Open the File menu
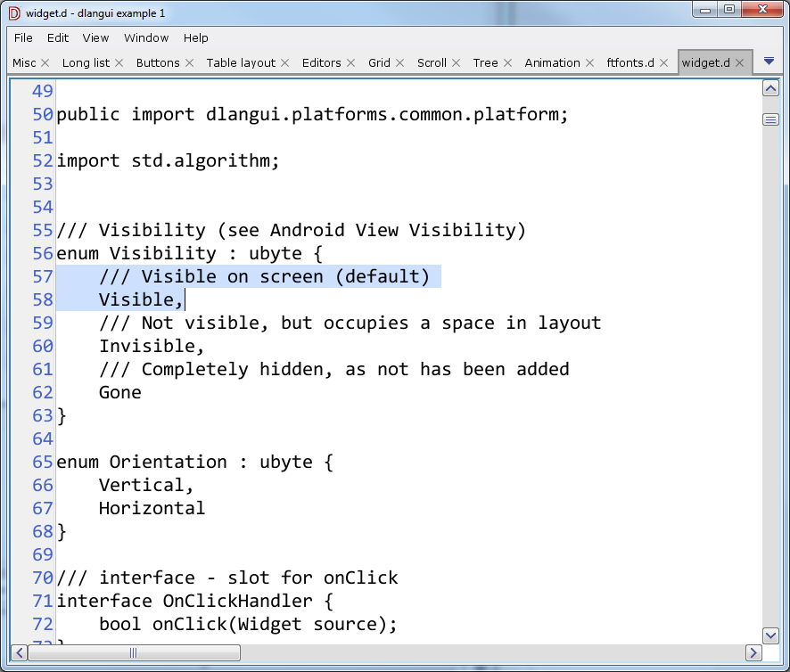The width and height of the screenshot is (790, 672). (x=23, y=38)
